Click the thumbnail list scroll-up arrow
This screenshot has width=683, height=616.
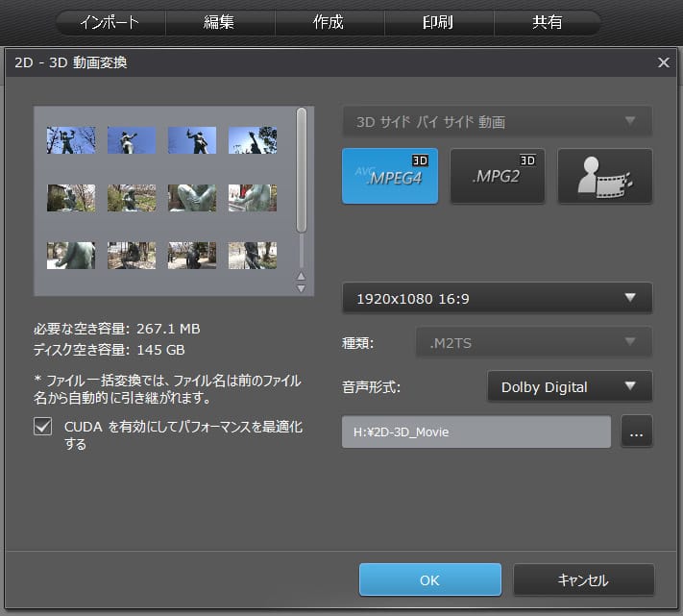(x=301, y=276)
